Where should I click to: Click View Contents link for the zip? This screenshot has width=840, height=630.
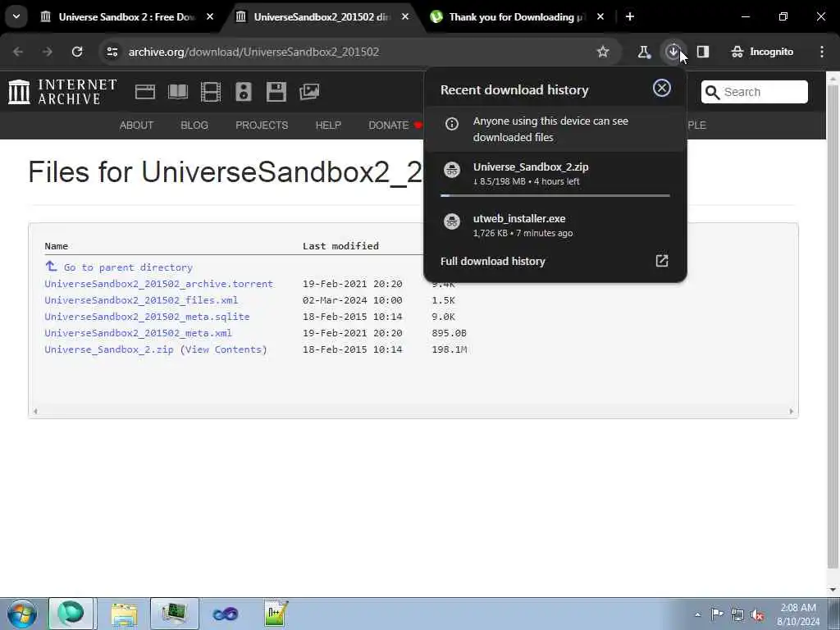tap(223, 349)
